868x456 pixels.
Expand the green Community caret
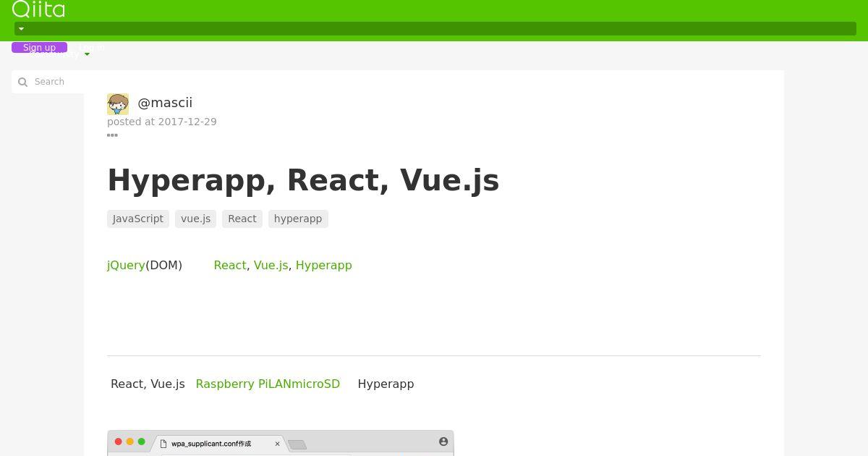[87, 54]
